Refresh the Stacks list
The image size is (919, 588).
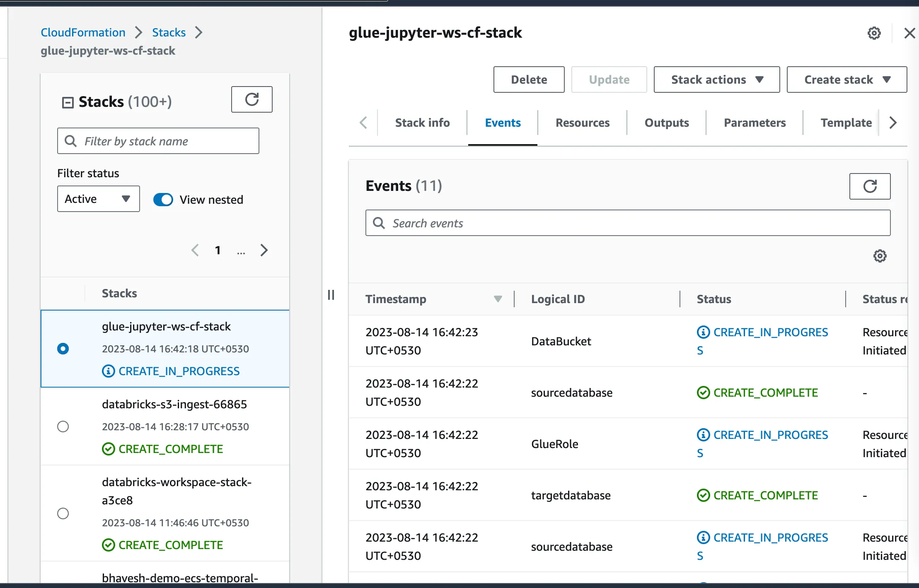pos(252,99)
